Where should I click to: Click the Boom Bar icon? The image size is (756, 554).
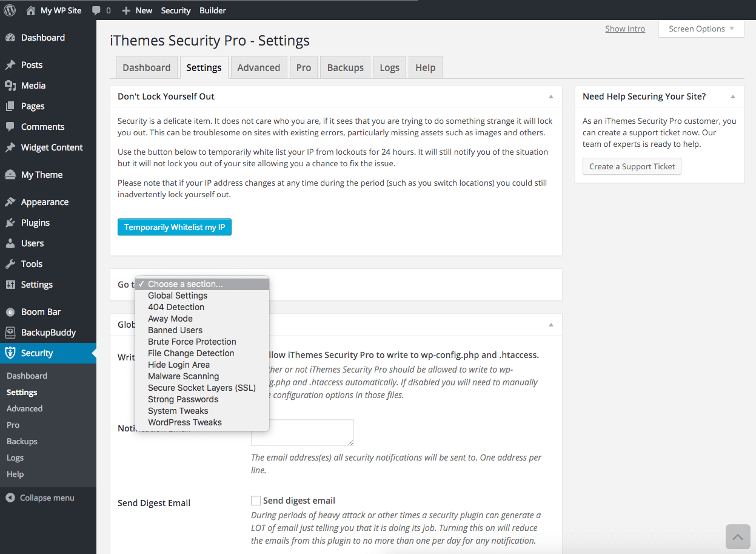[x=10, y=312]
